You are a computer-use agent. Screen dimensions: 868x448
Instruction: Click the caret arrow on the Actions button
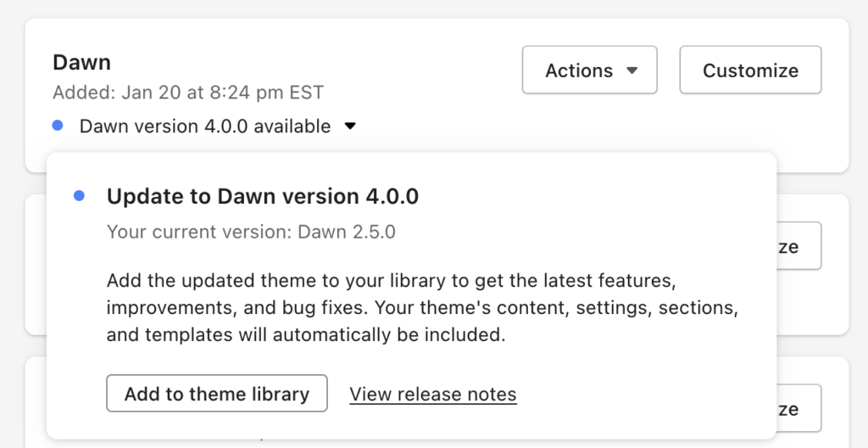tap(632, 70)
